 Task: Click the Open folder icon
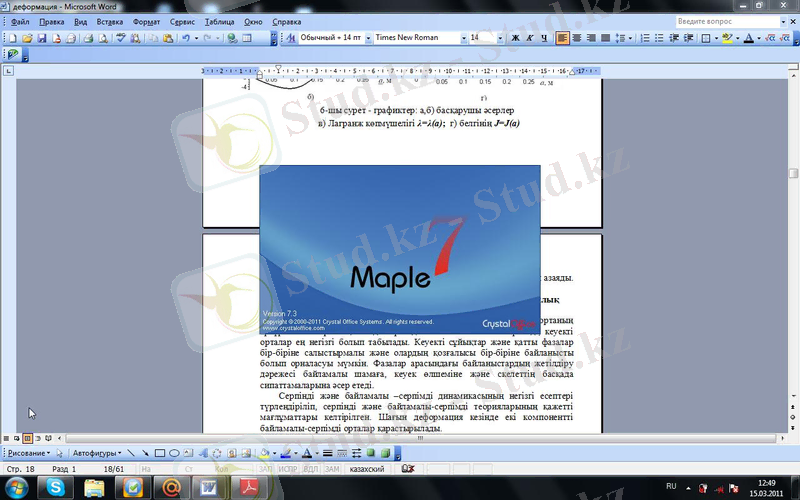coord(27,38)
